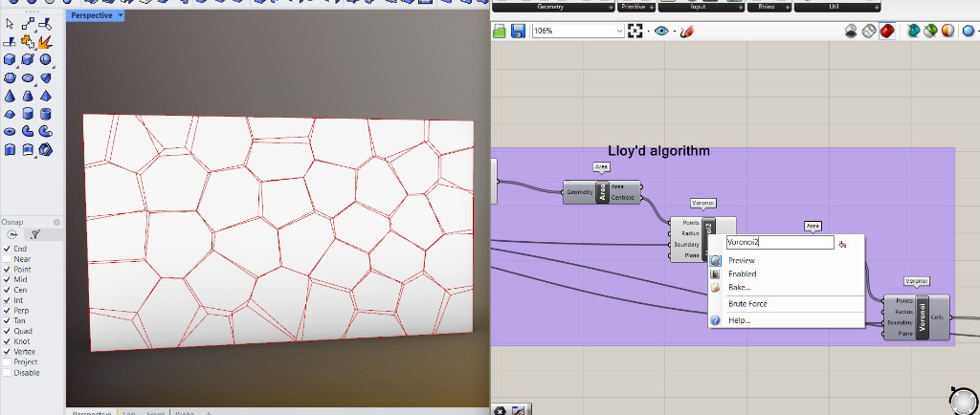Switch to the selection filter tab
Screen dimensions: 980x415
click(x=34, y=234)
